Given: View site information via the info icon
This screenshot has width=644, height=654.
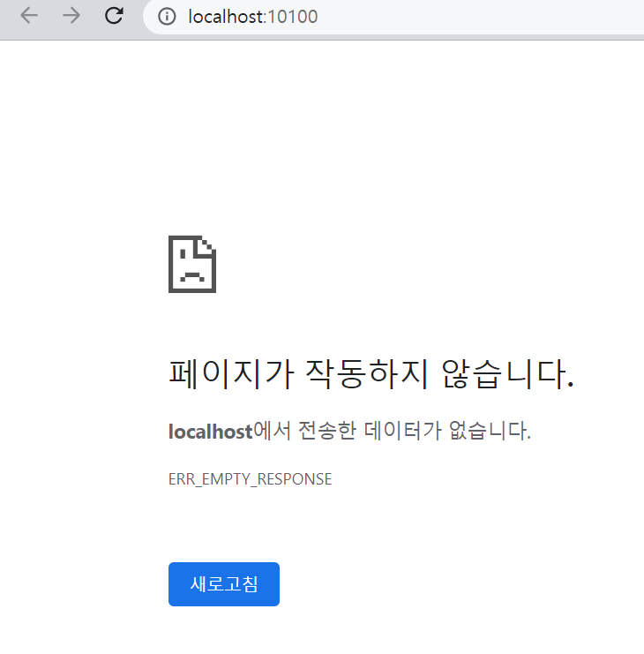Looking at the screenshot, I should [167, 17].
